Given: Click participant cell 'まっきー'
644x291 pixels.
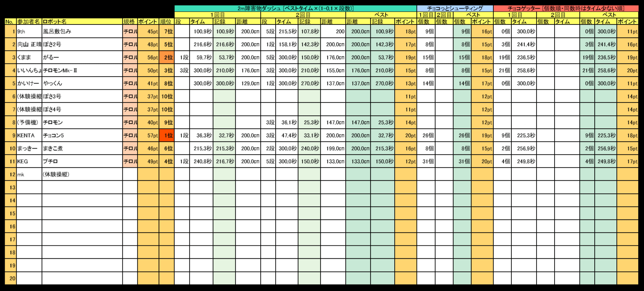Looking at the screenshot, I should [x=29, y=148].
